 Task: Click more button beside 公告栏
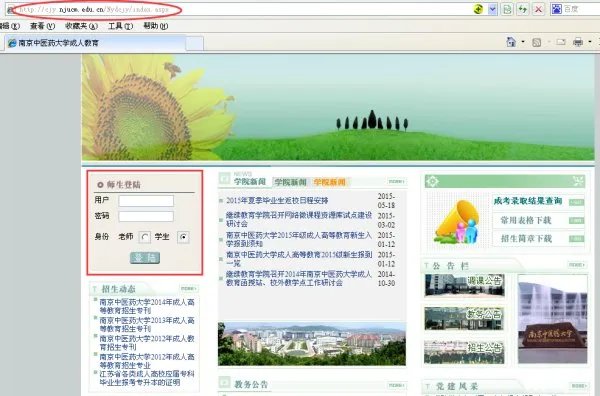[x=577, y=265]
